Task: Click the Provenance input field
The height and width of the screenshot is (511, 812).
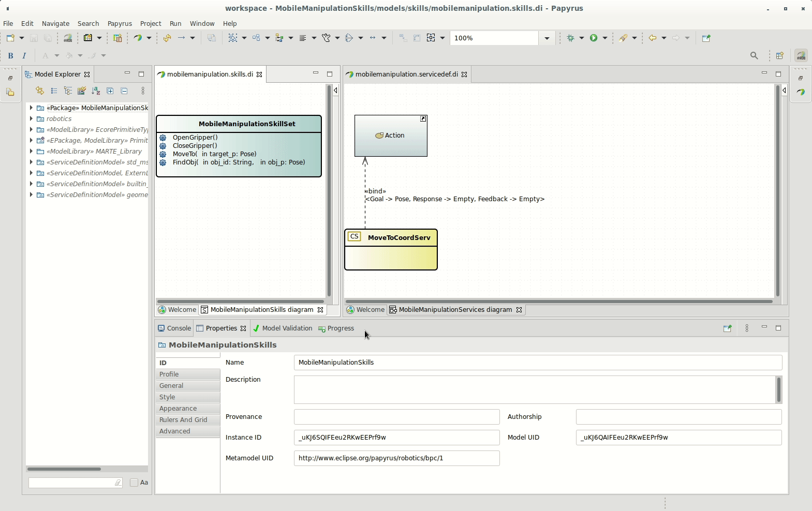Action: 396,417
